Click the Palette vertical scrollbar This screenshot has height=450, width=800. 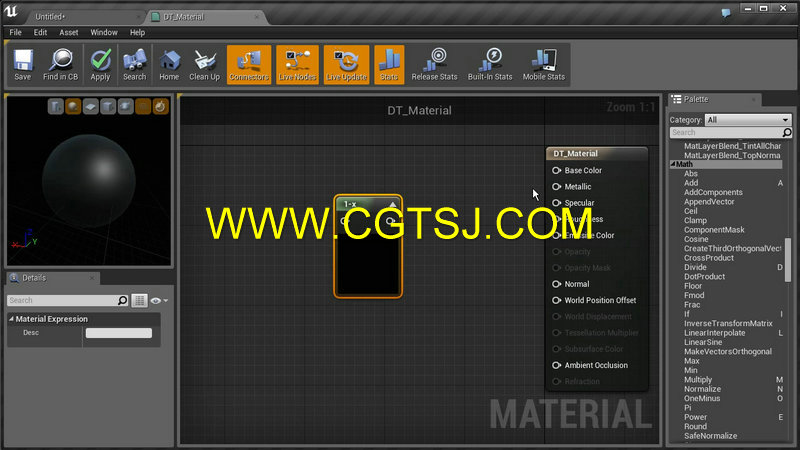click(x=788, y=260)
